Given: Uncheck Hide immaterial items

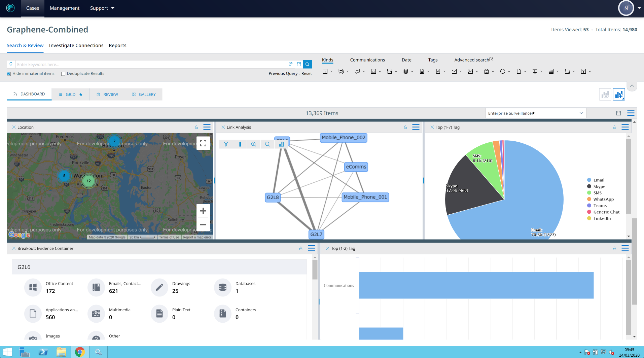Looking at the screenshot, I should (x=9, y=74).
